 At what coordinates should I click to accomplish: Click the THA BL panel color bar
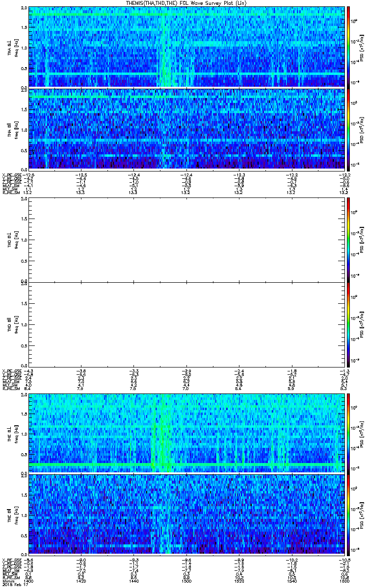pos(349,47)
